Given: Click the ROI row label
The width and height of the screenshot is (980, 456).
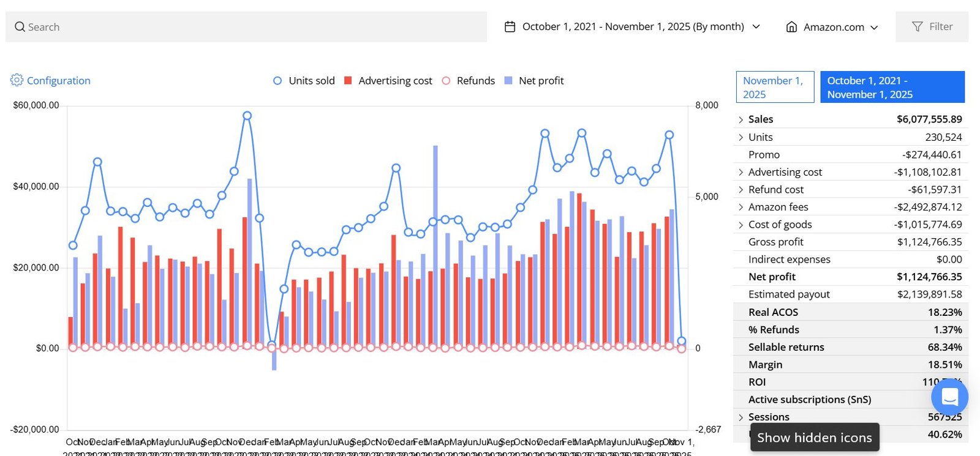Looking at the screenshot, I should coord(757,382).
